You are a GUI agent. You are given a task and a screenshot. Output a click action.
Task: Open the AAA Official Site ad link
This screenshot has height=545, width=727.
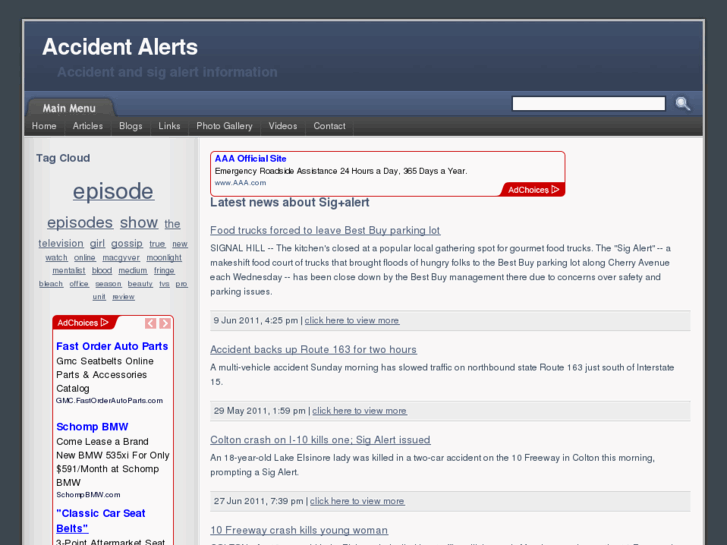point(250,159)
